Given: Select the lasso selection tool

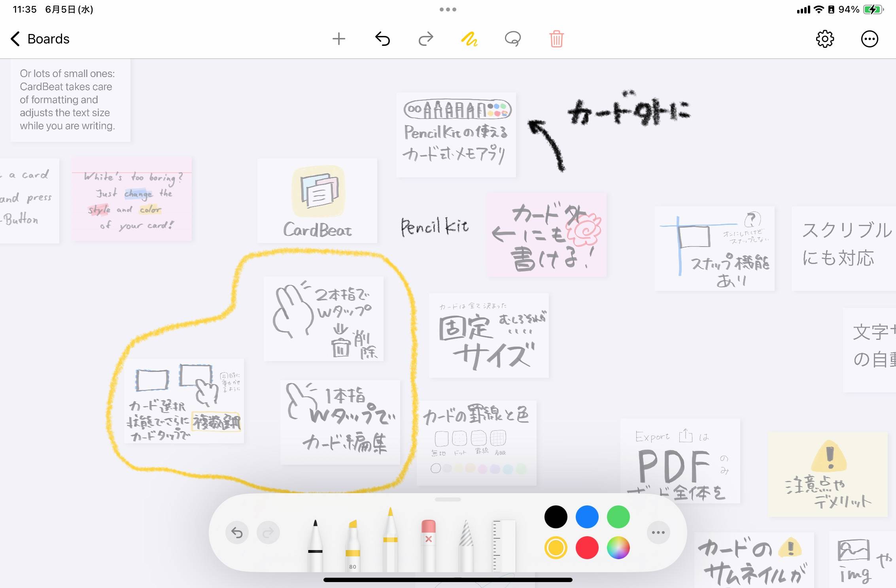Looking at the screenshot, I should click(x=513, y=39).
